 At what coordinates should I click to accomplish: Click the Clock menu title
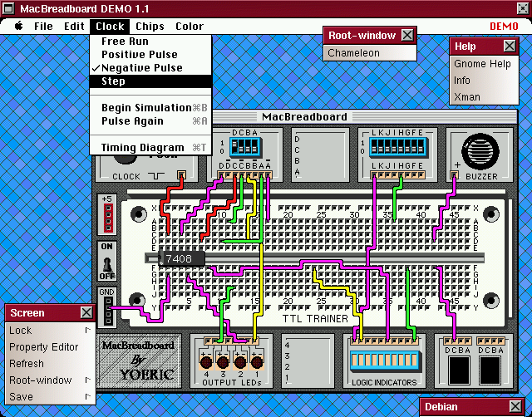click(x=110, y=27)
